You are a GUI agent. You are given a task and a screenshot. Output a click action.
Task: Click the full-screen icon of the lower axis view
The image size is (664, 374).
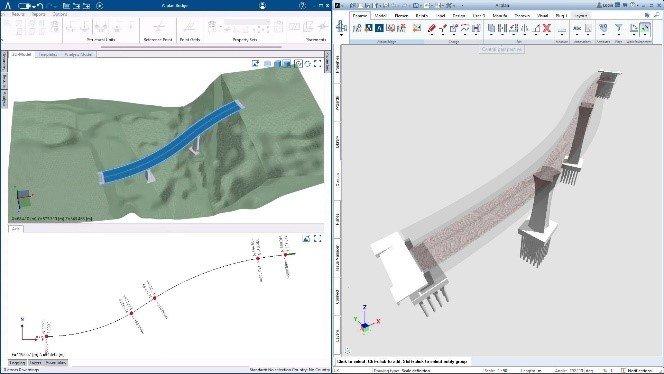point(318,239)
